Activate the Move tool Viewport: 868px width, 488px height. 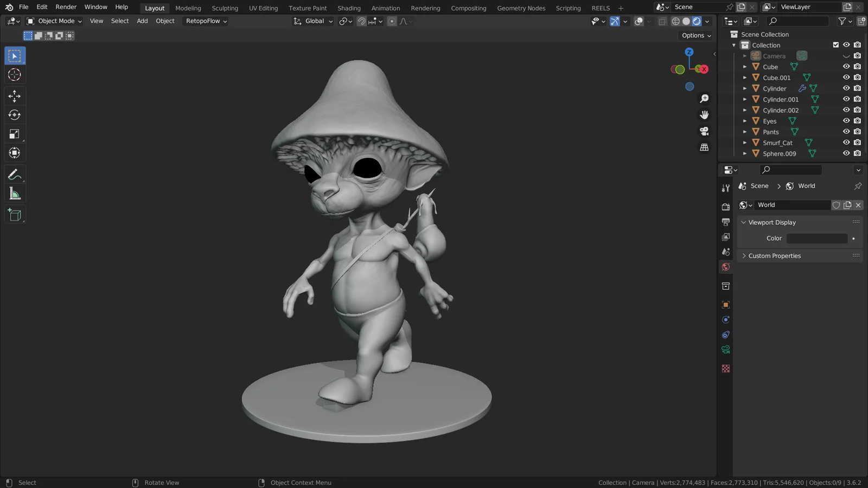15,96
